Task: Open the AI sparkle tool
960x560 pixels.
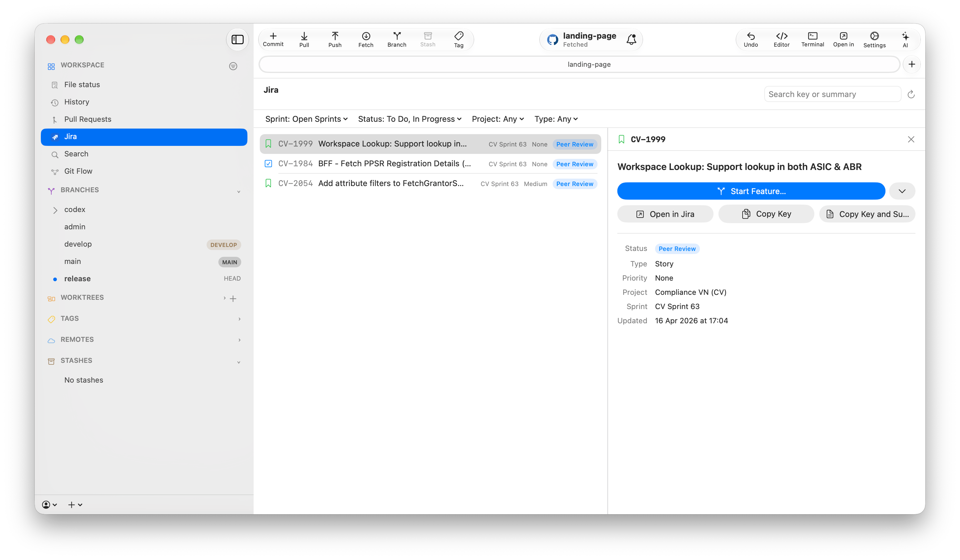Action: [x=905, y=39]
